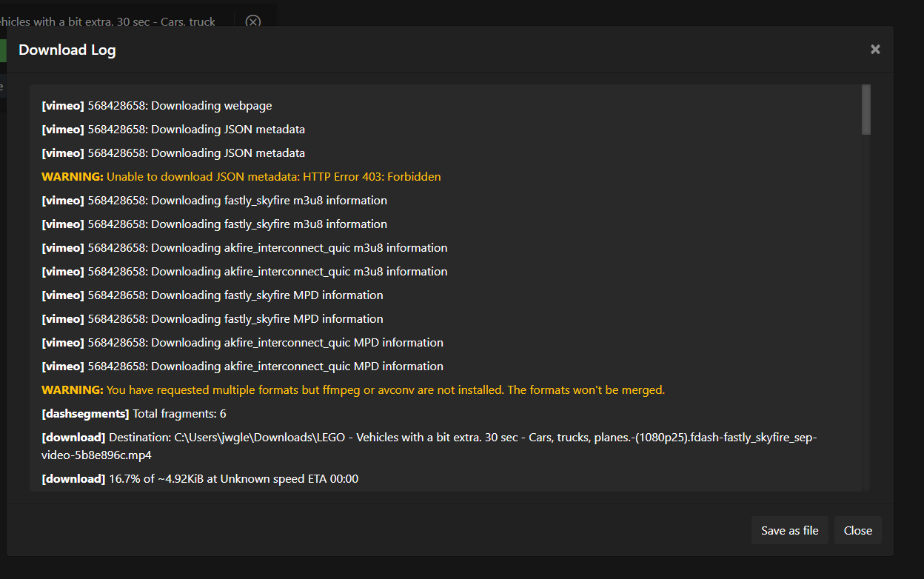The width and height of the screenshot is (924, 579).
Task: Select the HTTP Error 403 Forbidden warning line
Action: pyautogui.click(x=241, y=176)
